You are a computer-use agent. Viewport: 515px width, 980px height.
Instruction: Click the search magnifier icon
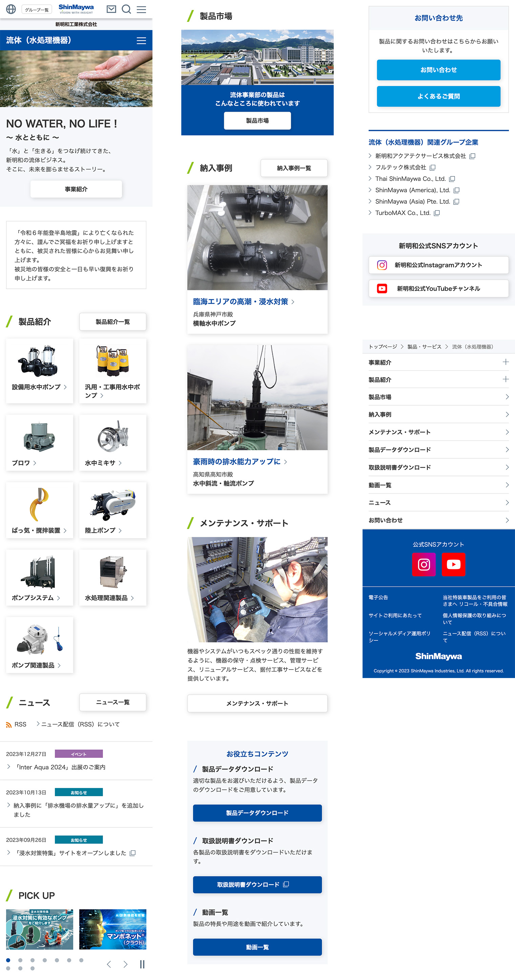click(x=126, y=9)
